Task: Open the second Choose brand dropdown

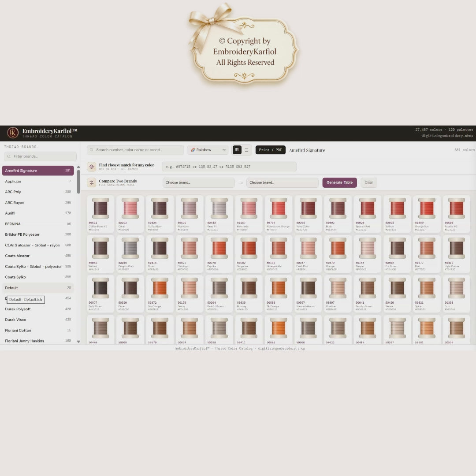Action: (283, 183)
